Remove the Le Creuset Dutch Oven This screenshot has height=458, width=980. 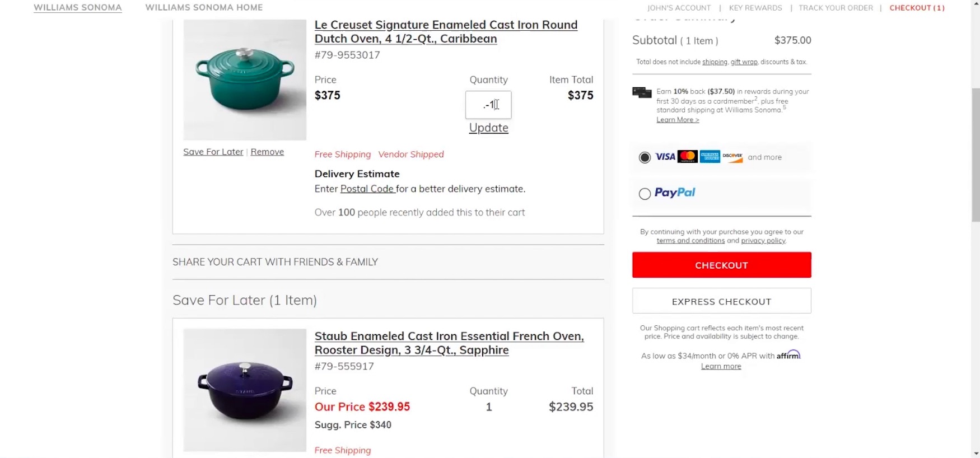[x=267, y=151]
